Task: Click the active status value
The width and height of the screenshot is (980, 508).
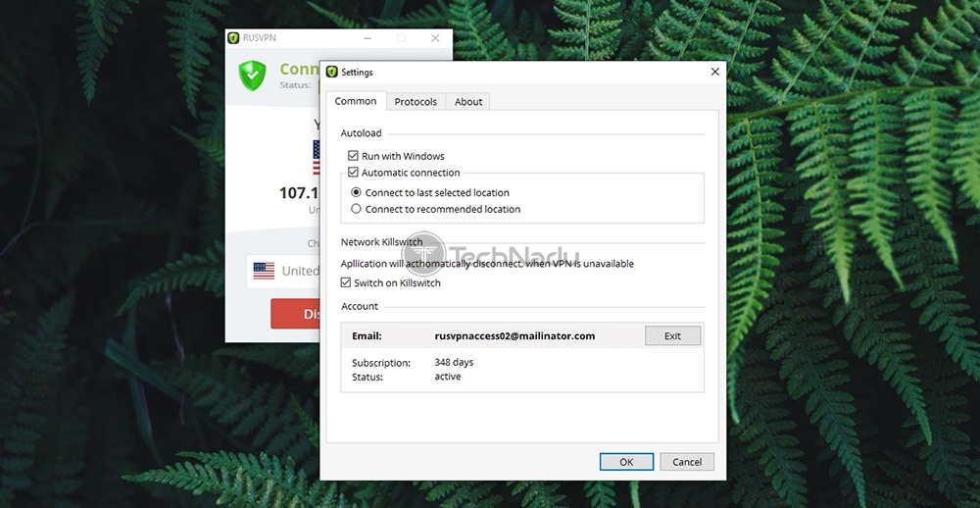Action: tap(448, 377)
